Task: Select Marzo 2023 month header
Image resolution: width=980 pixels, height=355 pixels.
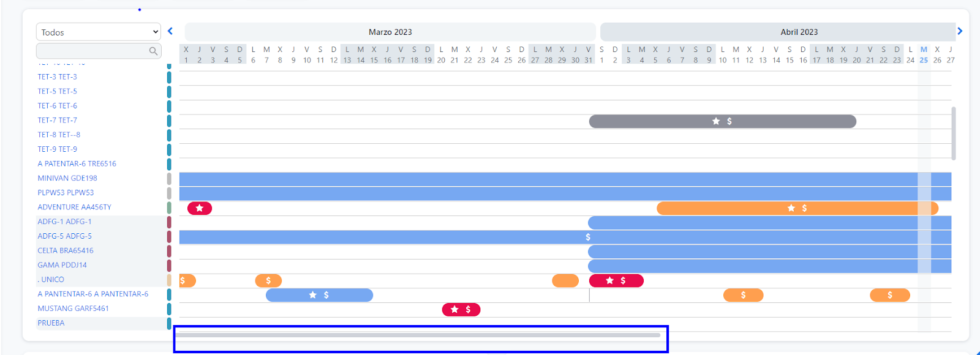Action: (x=390, y=32)
